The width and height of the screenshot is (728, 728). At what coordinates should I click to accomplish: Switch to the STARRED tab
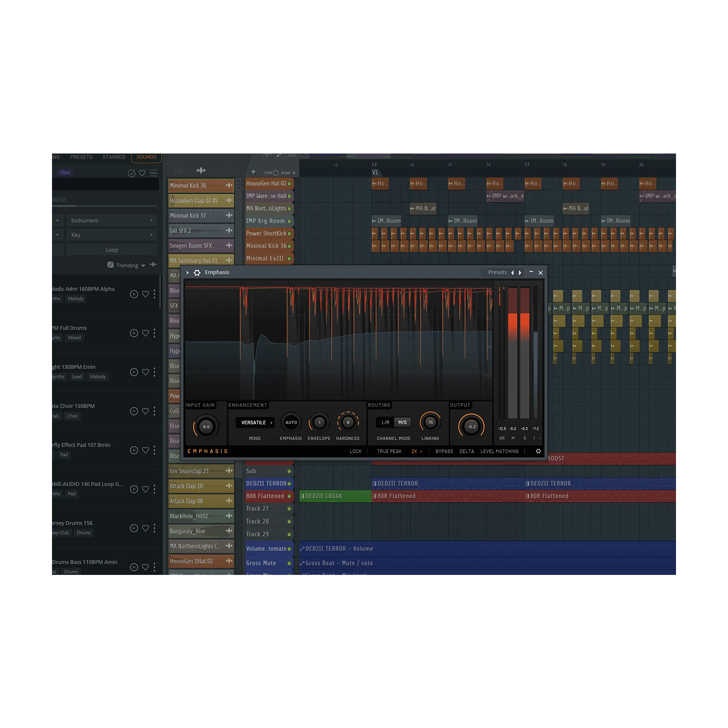tap(114, 157)
